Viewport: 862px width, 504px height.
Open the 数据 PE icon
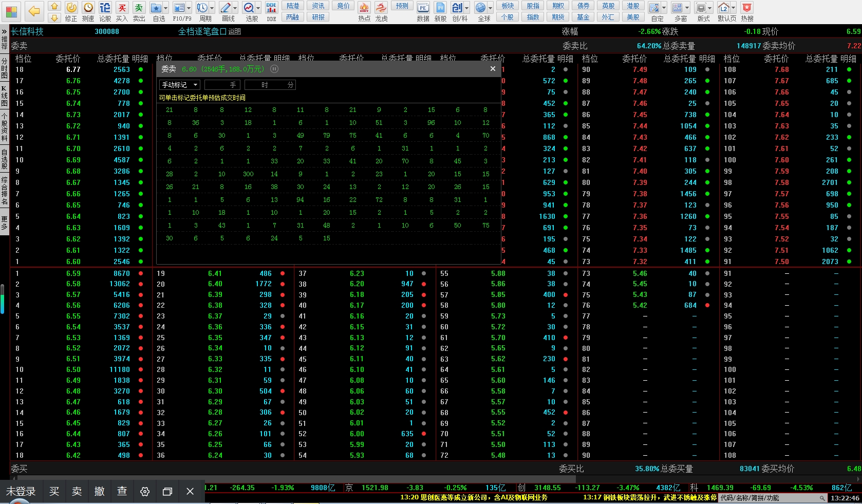pos(423,8)
